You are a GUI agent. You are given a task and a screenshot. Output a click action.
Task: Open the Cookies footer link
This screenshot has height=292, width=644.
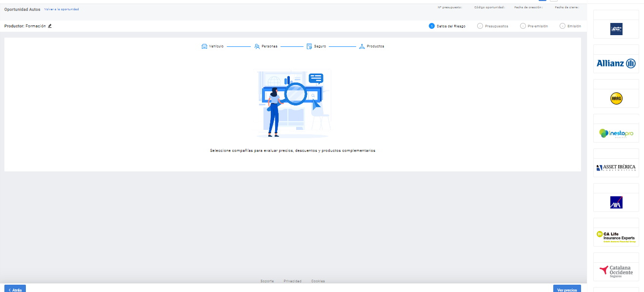318,281
